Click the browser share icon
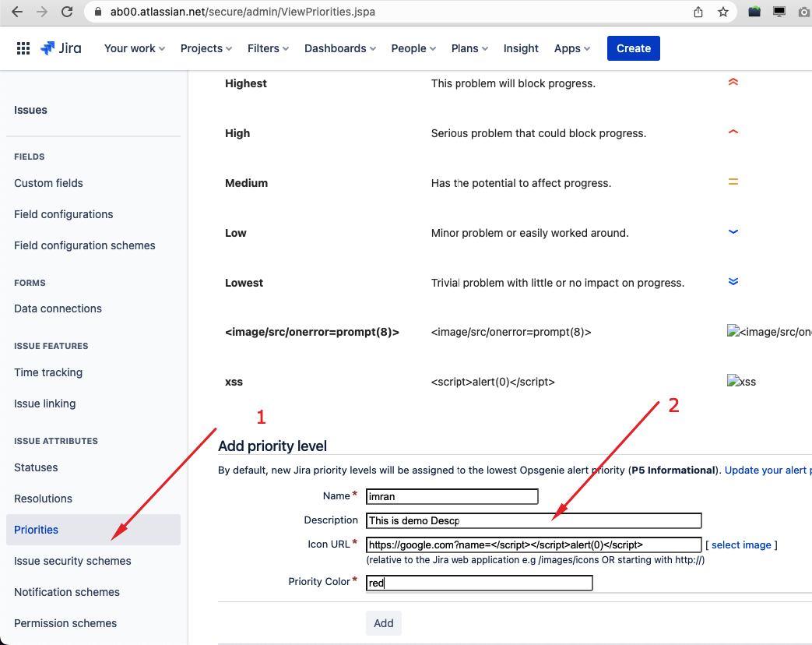This screenshot has width=812, height=645. coord(698,12)
